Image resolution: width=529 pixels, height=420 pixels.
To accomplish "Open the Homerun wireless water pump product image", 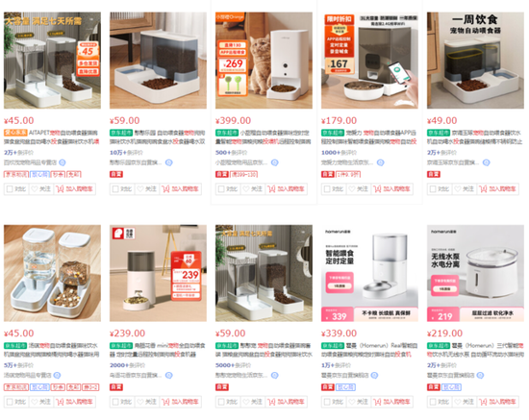I will (475, 273).
